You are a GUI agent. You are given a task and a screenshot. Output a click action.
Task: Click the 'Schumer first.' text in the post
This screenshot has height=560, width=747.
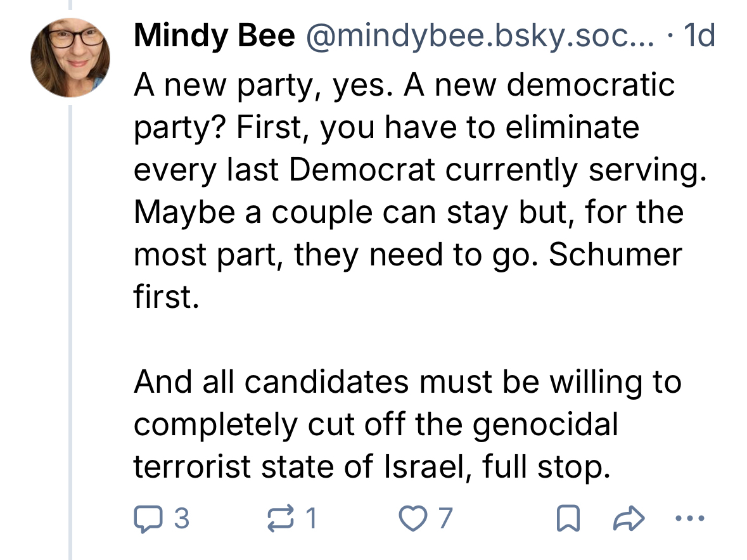[615, 255]
